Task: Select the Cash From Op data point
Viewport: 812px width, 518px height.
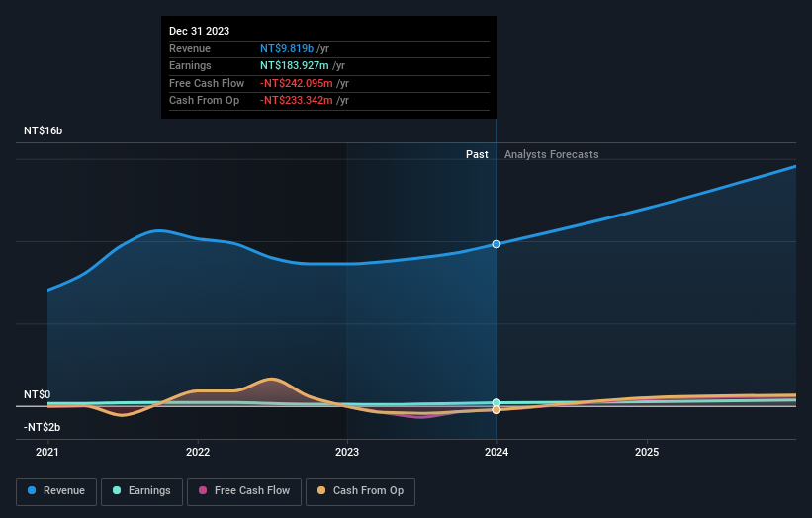Action: (x=496, y=410)
